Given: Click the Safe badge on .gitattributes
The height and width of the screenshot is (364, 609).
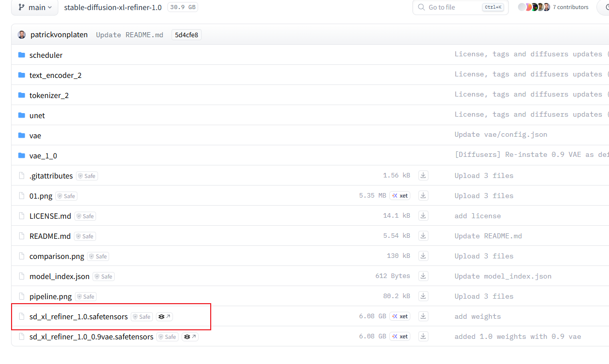Looking at the screenshot, I should (87, 176).
